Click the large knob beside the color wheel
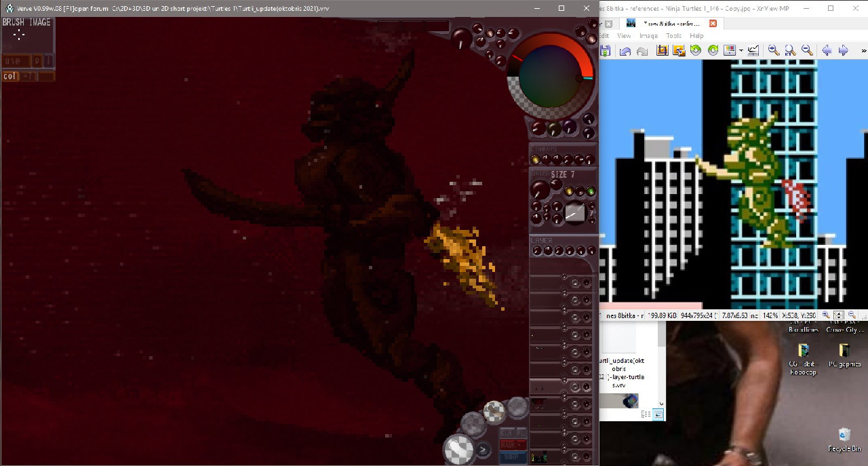The height and width of the screenshot is (466, 868). [462, 37]
